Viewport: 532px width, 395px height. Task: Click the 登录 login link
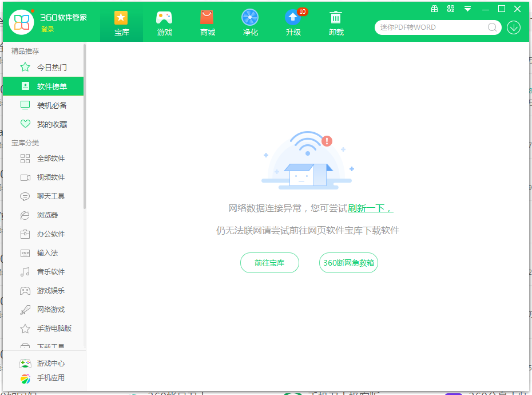coord(47,30)
